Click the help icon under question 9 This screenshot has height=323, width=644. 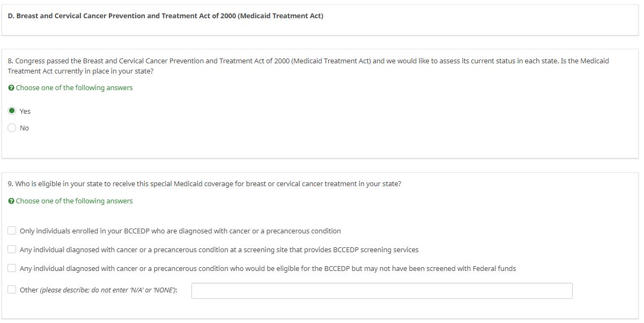click(11, 201)
